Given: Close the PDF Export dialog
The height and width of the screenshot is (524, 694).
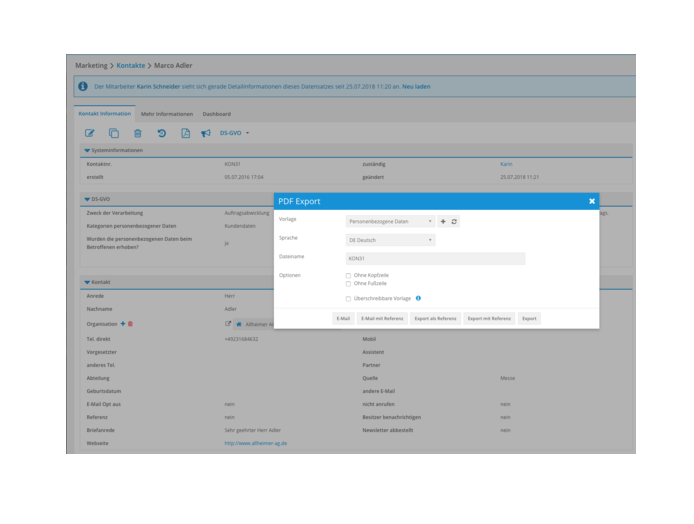Looking at the screenshot, I should coord(592,201).
